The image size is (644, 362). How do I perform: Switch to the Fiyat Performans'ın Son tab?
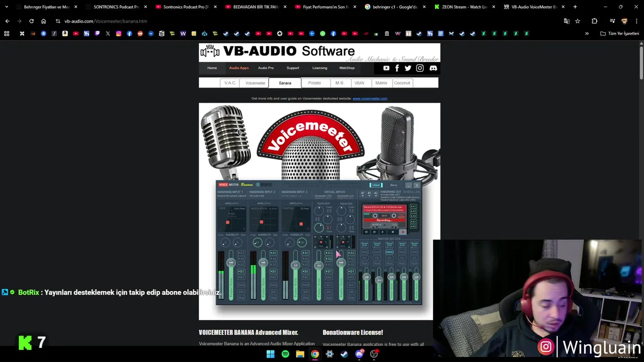coord(325,7)
